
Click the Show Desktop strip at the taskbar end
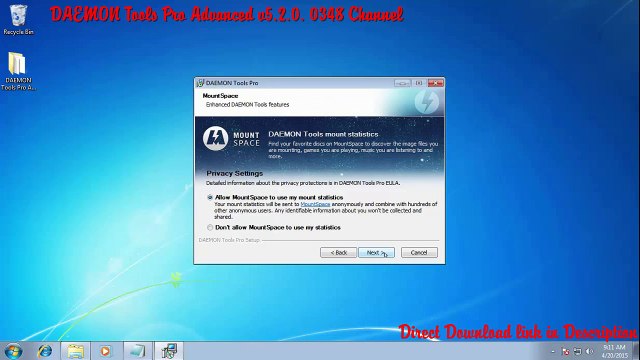click(x=636, y=351)
